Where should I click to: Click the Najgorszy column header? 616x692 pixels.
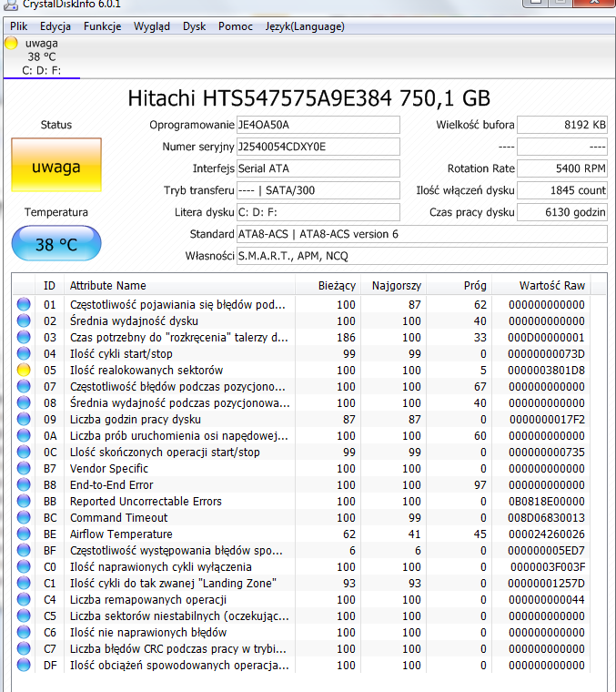pos(393,286)
